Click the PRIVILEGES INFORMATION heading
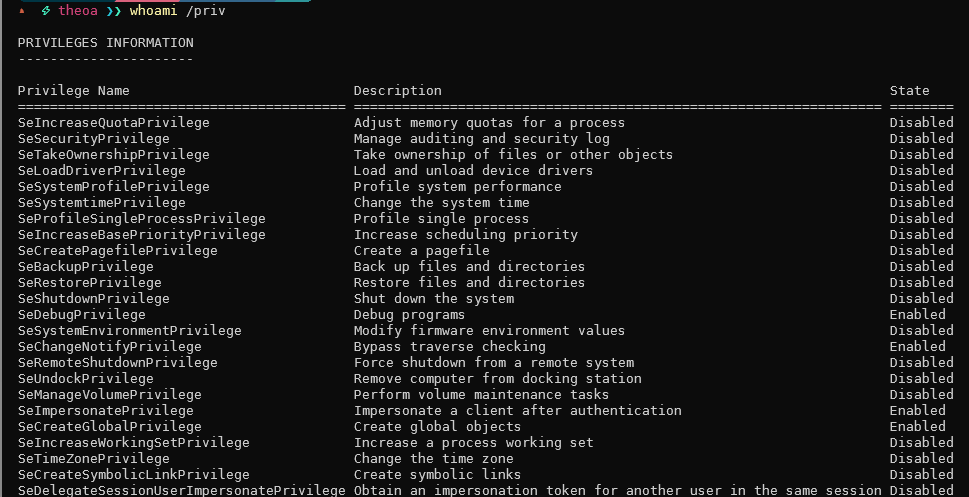This screenshot has width=969, height=497. pos(105,43)
